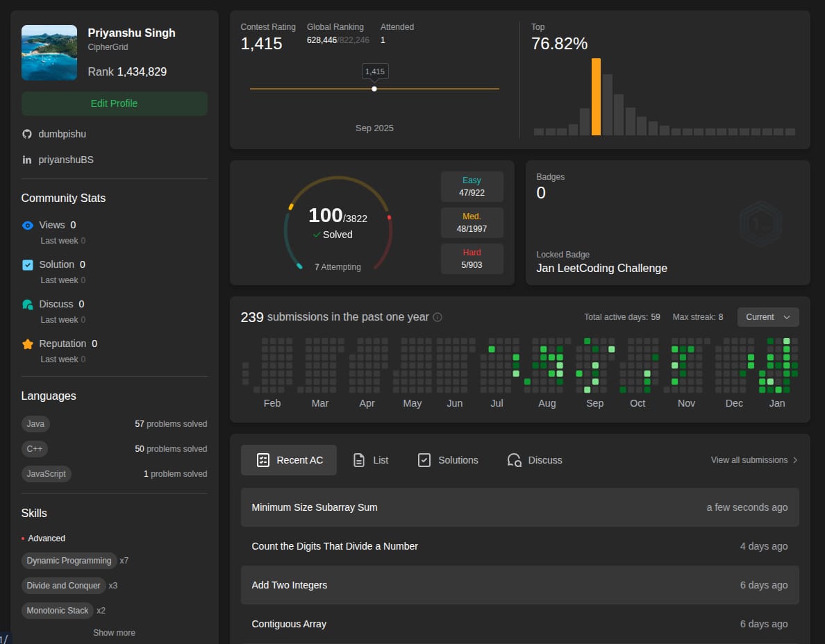
Task: Click the 57 problems solved text
Action: coord(171,424)
